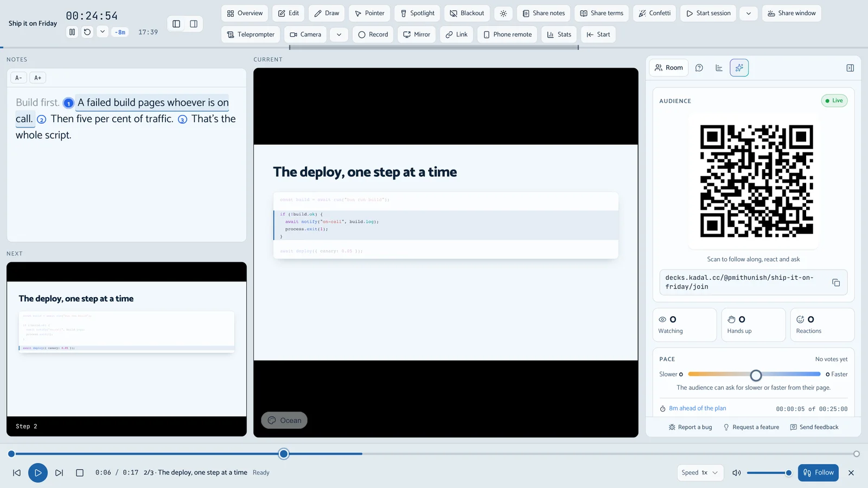
Task: Open Phone remote
Action: [x=507, y=34]
